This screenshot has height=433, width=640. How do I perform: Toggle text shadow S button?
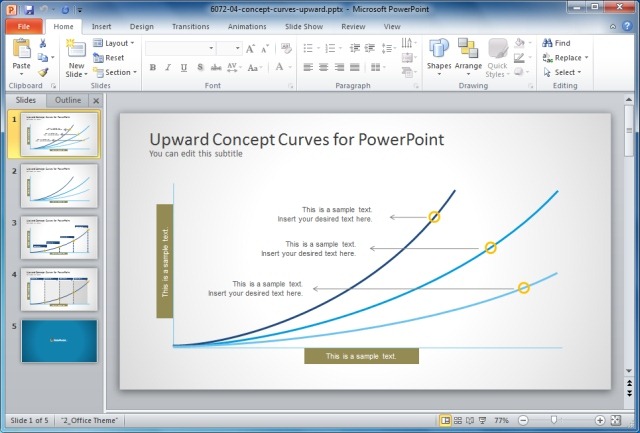click(x=200, y=67)
